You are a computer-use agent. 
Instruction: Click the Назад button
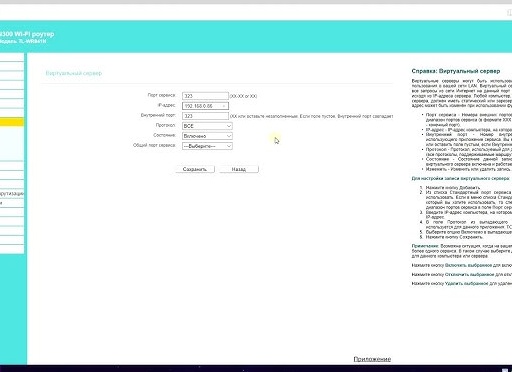click(239, 169)
